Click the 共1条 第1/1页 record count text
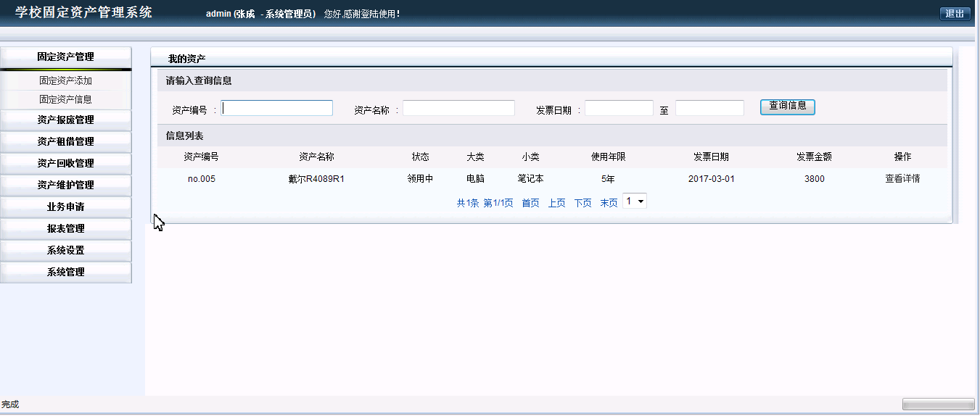The height and width of the screenshot is (416, 980). click(x=485, y=204)
